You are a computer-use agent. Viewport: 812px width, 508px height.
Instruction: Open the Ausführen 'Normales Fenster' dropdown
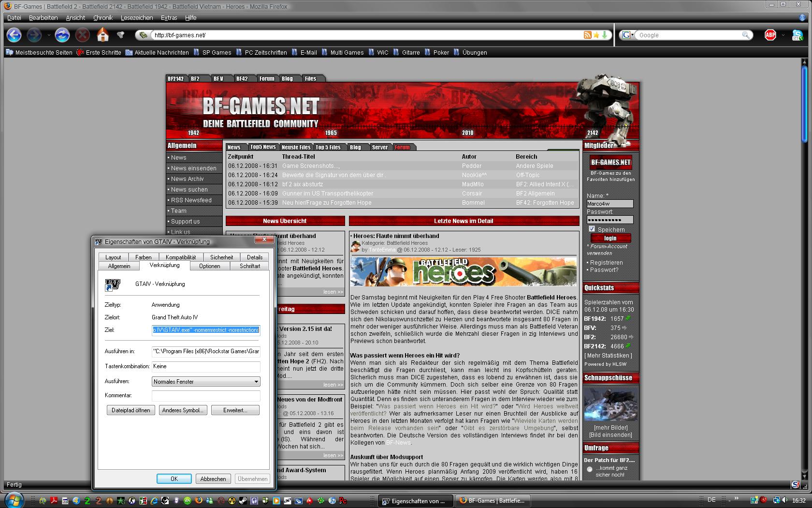click(206, 382)
